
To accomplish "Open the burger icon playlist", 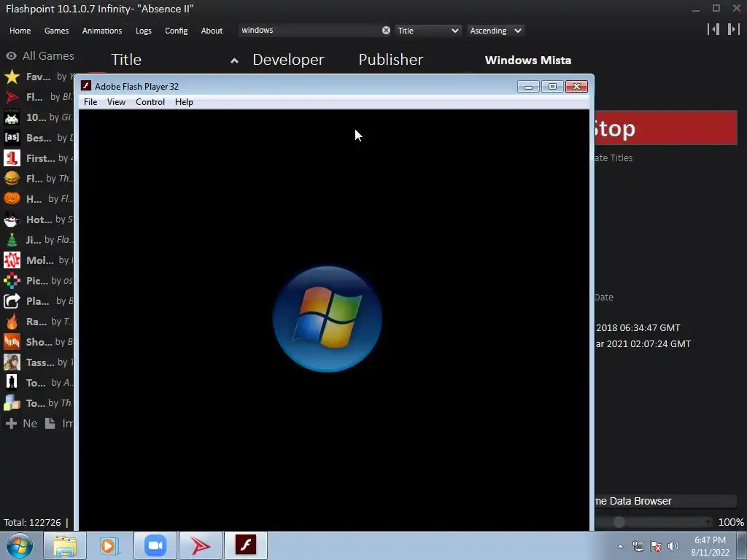I will 12,179.
